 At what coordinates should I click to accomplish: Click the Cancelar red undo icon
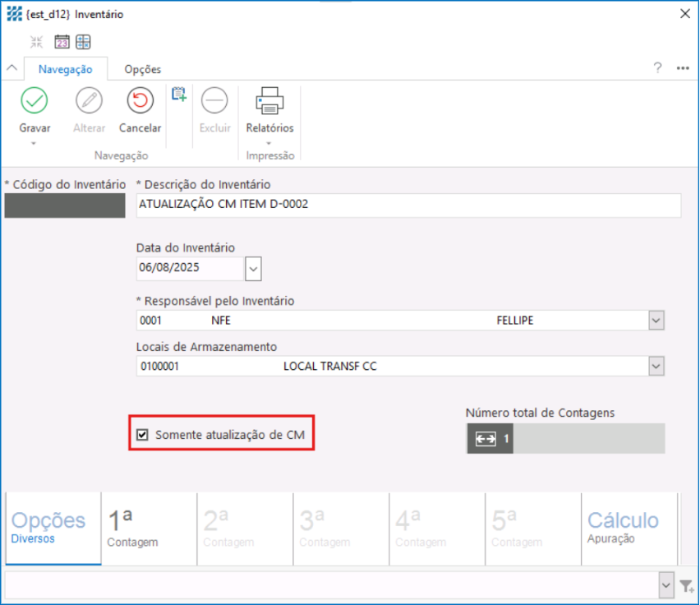pyautogui.click(x=140, y=100)
